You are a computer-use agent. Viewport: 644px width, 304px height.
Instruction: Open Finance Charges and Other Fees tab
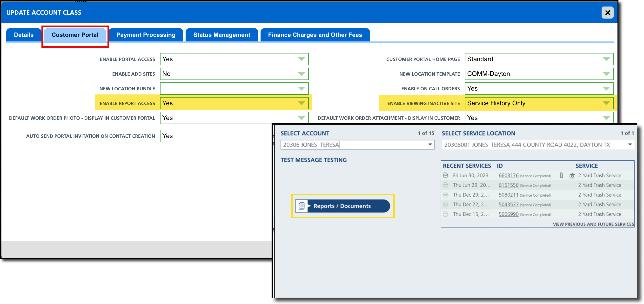pos(315,35)
